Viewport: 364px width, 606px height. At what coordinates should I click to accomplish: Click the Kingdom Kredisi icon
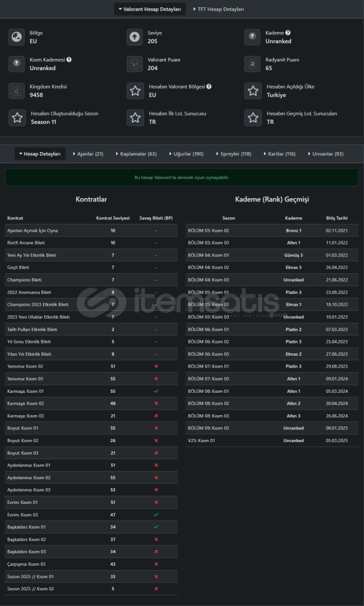(x=17, y=91)
